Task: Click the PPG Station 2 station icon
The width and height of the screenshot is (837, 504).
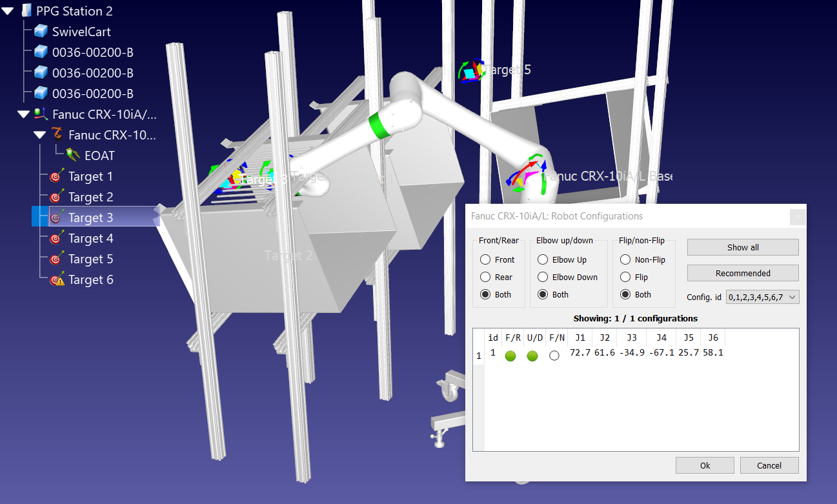Action: (x=26, y=11)
